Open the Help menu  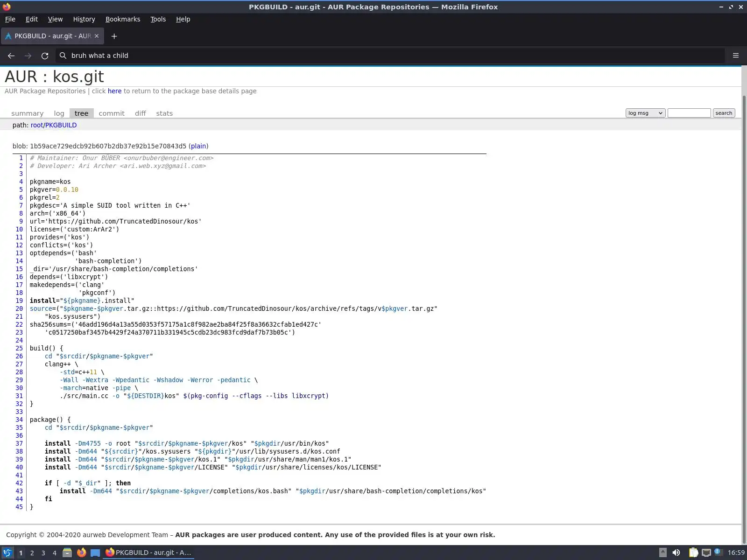(183, 19)
